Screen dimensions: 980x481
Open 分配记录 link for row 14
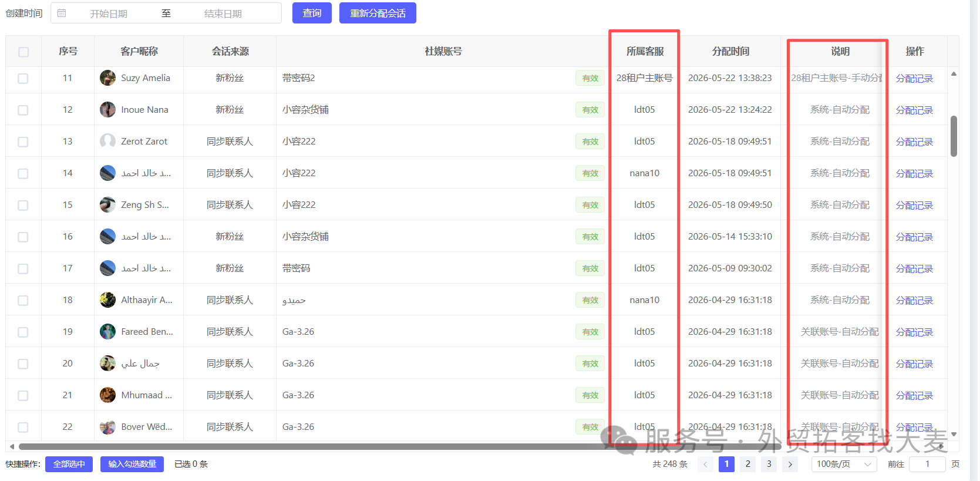914,173
